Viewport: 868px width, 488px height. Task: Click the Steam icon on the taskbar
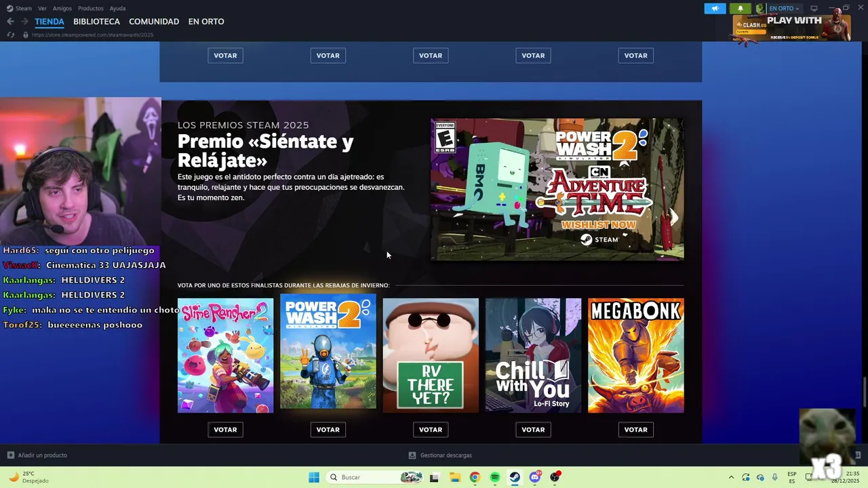point(515,477)
